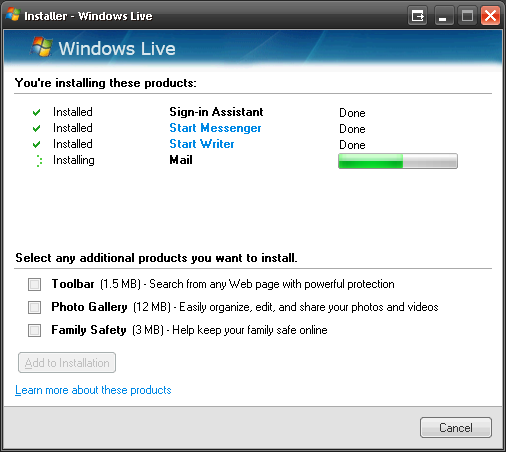Minimize the installer window
This screenshot has height=452, width=506.
(444, 16)
